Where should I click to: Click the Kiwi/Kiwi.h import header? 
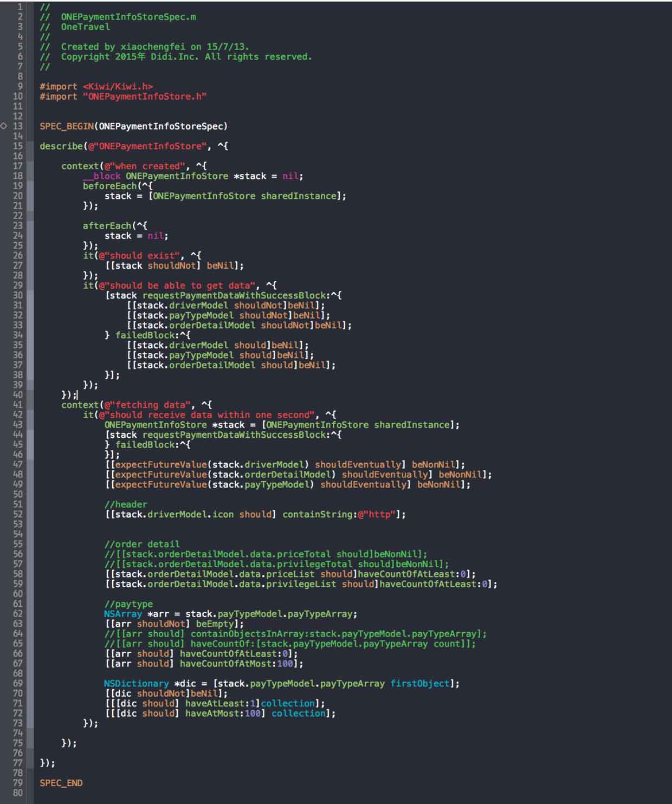click(x=118, y=87)
